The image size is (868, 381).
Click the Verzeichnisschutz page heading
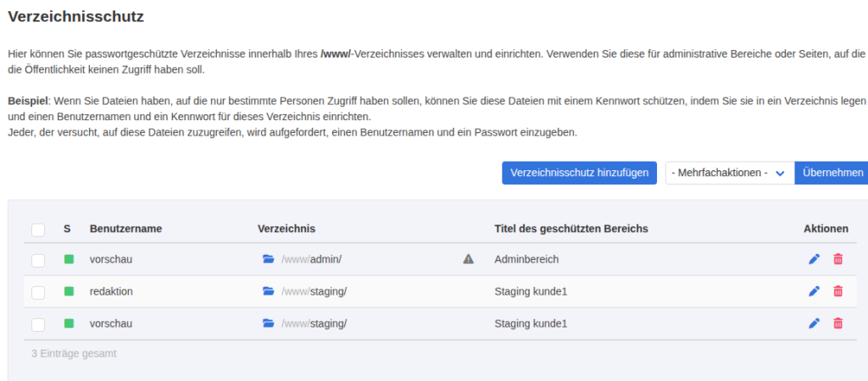[x=75, y=17]
